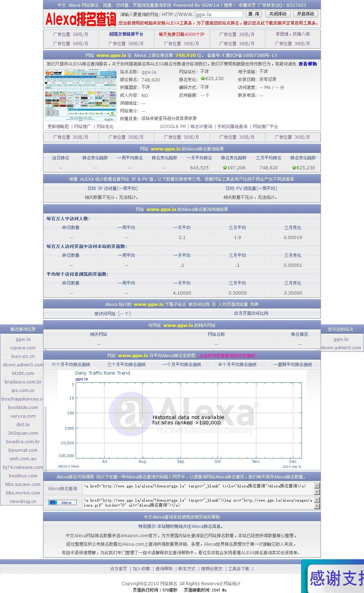Select the 半个月平均排名曲线 tab
The width and height of the screenshot is (364, 593).
point(237,365)
